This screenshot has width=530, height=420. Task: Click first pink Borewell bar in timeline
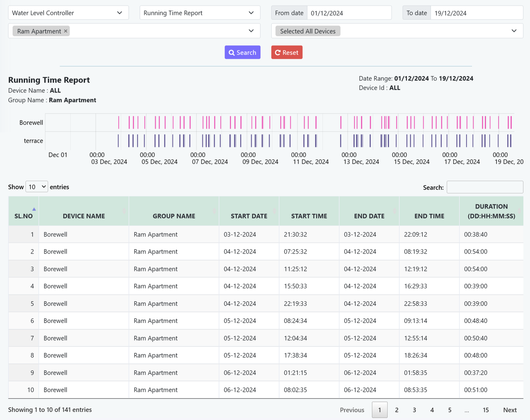[119, 123]
